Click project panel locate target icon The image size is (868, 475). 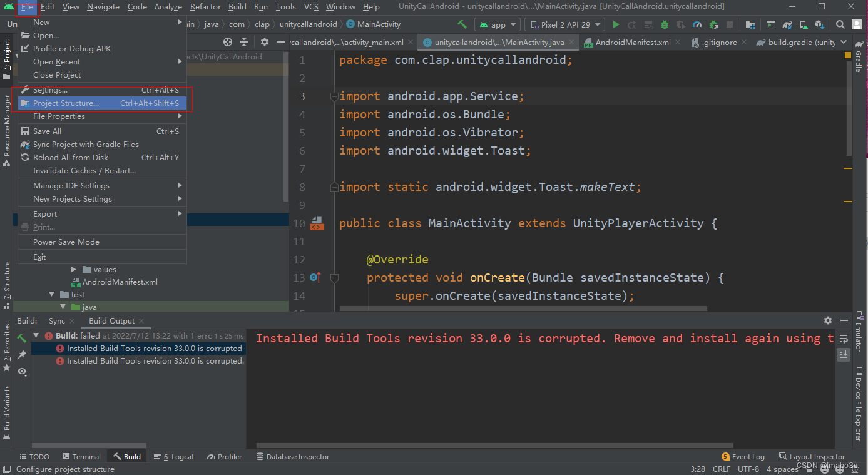[228, 42]
